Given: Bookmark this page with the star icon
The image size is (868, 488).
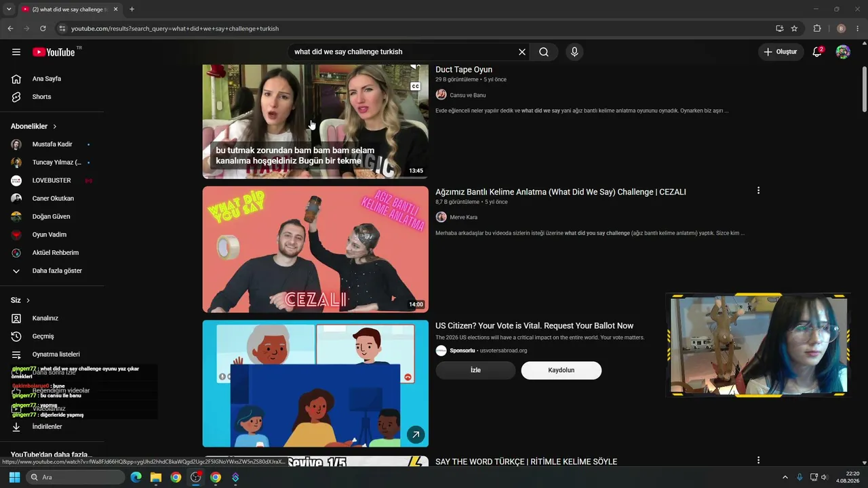Looking at the screenshot, I should click(794, 28).
